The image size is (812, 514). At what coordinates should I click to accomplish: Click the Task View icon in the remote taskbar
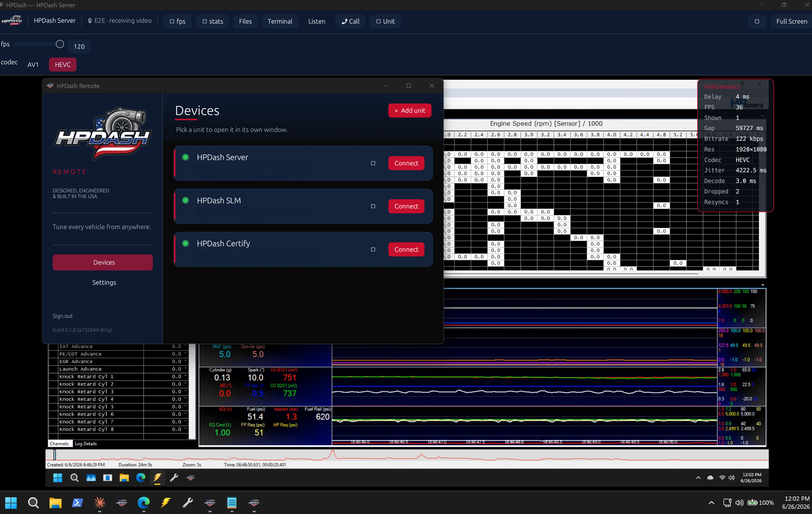pos(108,478)
